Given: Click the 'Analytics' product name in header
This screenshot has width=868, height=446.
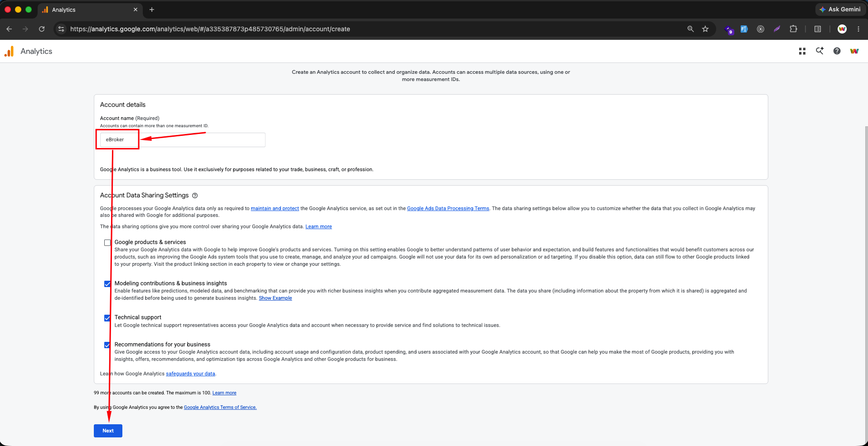Looking at the screenshot, I should coord(36,52).
